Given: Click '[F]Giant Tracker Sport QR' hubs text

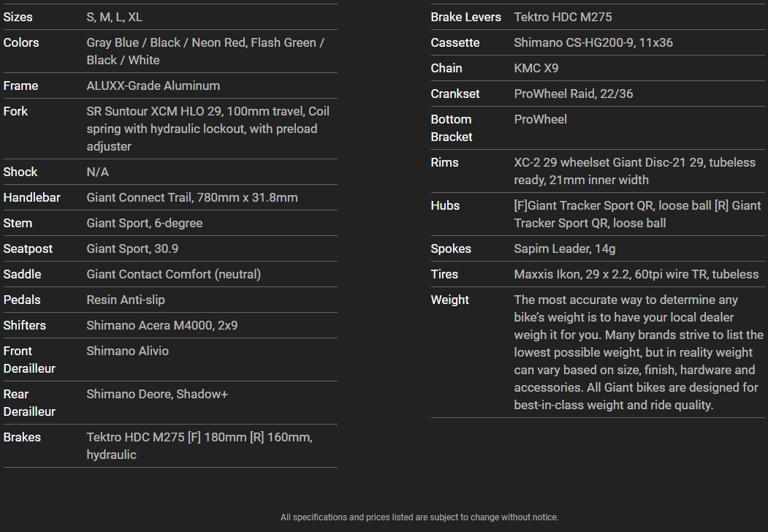Looking at the screenshot, I should coord(585,205).
